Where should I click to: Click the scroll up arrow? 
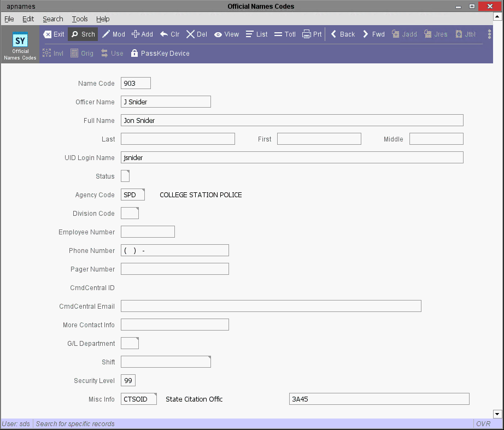click(497, 16)
